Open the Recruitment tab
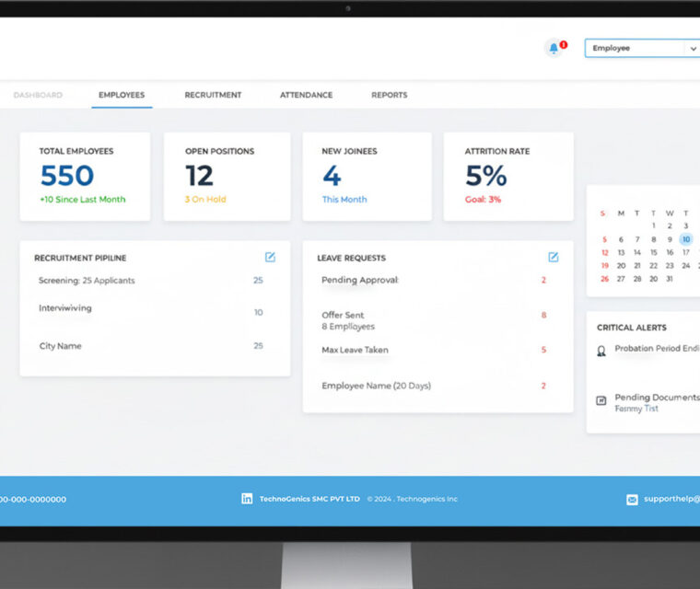Viewport: 700px width, 589px height. 213,95
